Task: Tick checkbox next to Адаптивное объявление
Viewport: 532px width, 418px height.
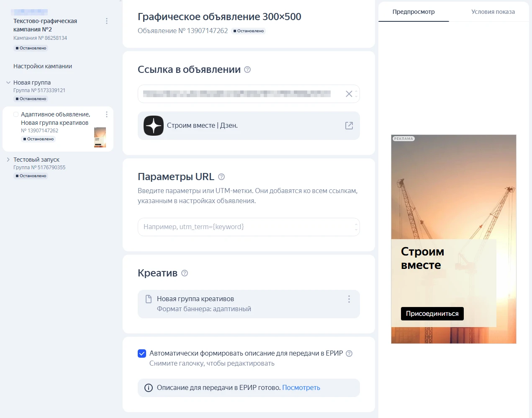Action: (x=16, y=114)
